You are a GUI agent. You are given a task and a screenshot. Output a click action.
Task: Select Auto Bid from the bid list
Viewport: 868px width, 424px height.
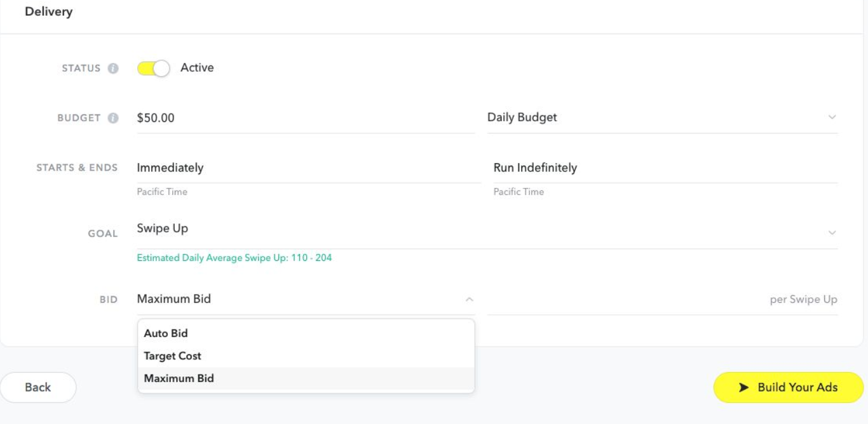tap(166, 333)
